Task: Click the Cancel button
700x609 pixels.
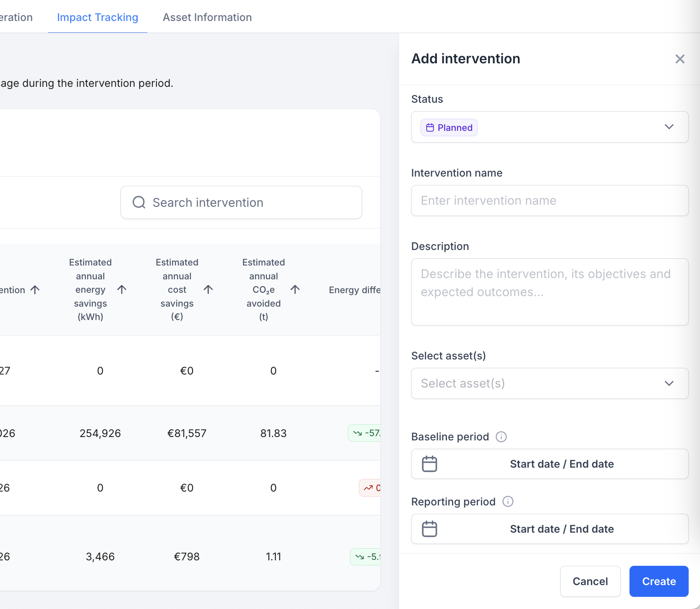Action: [590, 581]
